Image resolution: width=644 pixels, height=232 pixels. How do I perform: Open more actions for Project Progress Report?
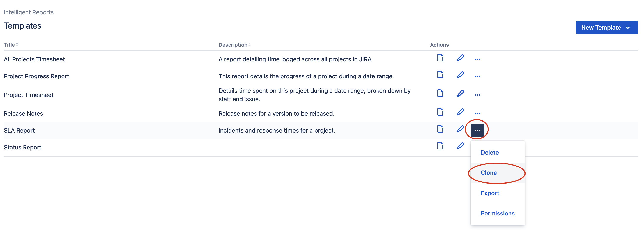(478, 76)
